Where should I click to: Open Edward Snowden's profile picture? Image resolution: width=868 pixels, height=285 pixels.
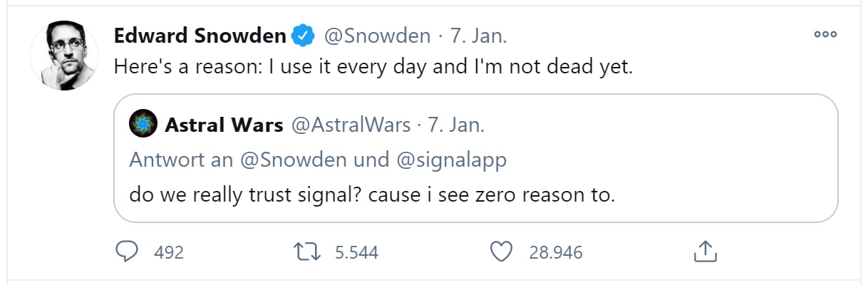coord(63,55)
